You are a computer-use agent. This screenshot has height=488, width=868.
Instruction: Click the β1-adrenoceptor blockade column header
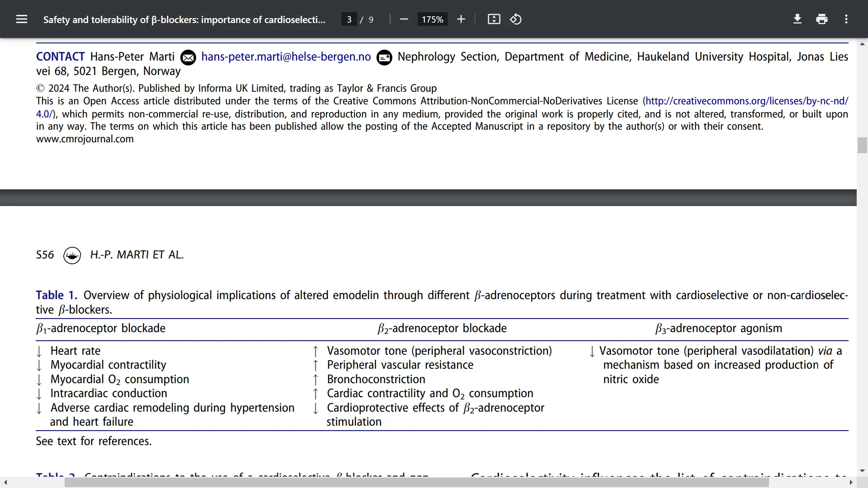[x=101, y=328]
